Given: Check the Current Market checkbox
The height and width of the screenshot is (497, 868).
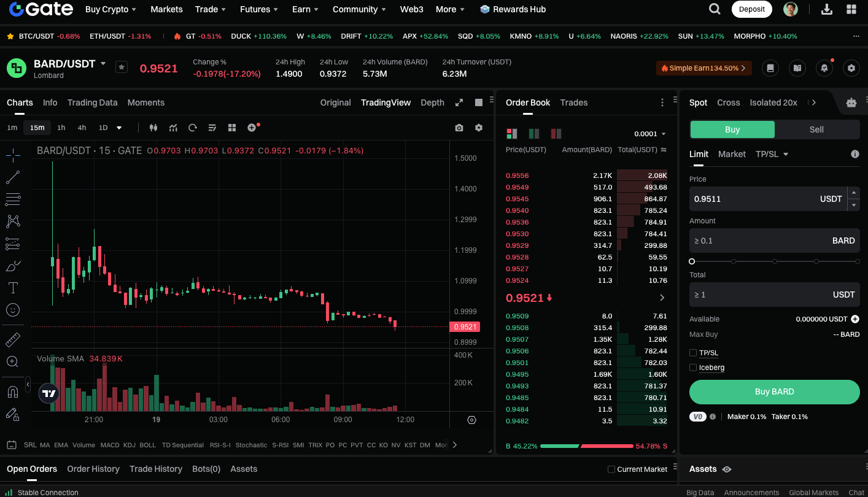Looking at the screenshot, I should [611, 469].
